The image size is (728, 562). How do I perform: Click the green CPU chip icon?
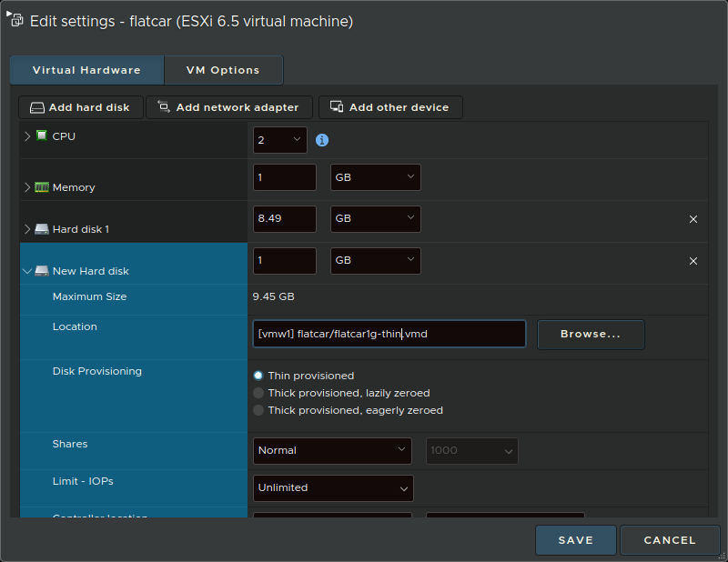pos(42,135)
